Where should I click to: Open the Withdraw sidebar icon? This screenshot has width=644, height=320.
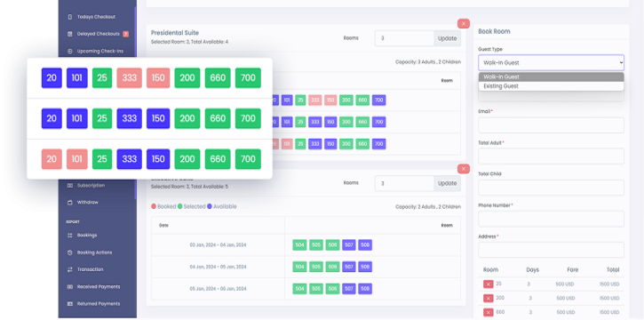point(69,203)
